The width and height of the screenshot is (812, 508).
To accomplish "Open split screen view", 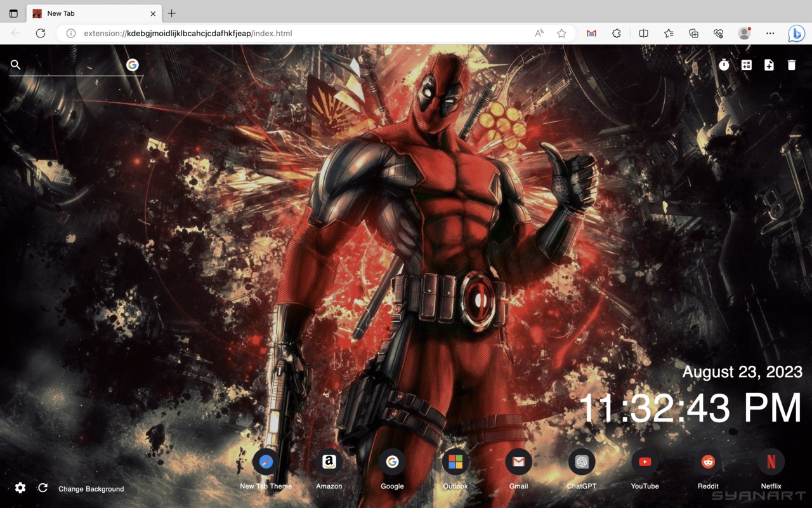I will pyautogui.click(x=643, y=34).
